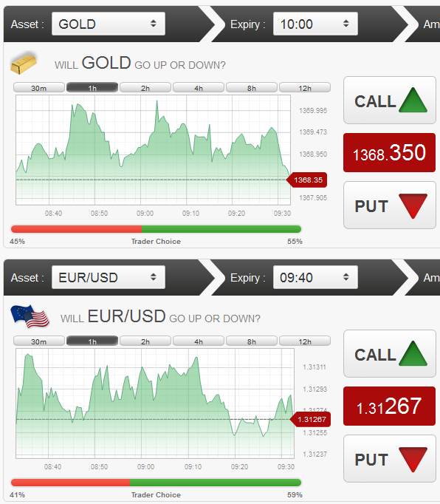This screenshot has height=504, width=440.
Task: Click the green CALL arrow for EUR/USD
Action: click(x=413, y=353)
